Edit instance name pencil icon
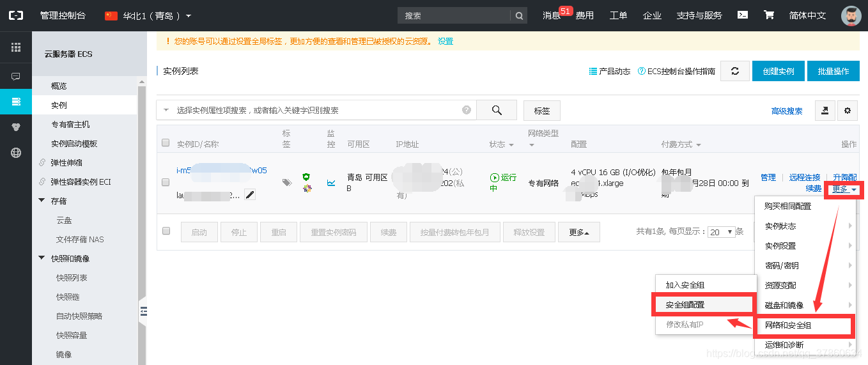The height and width of the screenshot is (365, 868). [250, 194]
